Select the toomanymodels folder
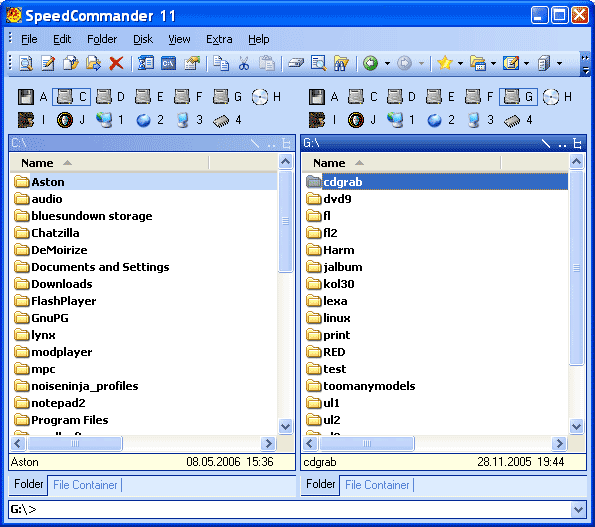Image resolution: width=595 pixels, height=527 pixels. (x=361, y=386)
